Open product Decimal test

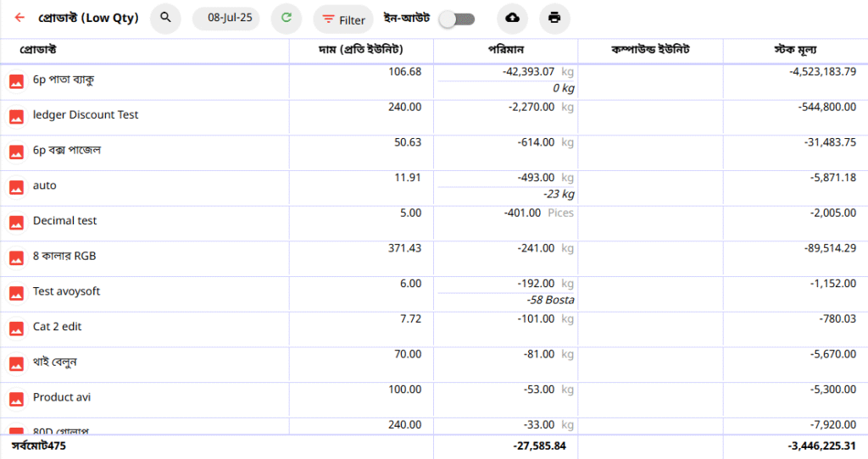64,221
